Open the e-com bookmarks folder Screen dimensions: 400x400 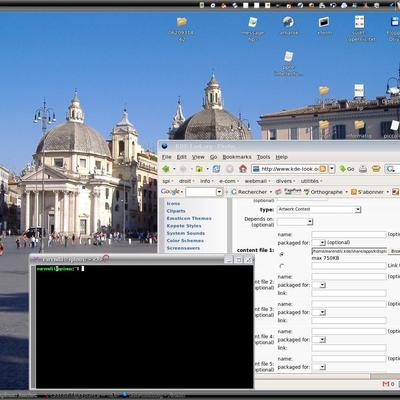tap(229, 181)
